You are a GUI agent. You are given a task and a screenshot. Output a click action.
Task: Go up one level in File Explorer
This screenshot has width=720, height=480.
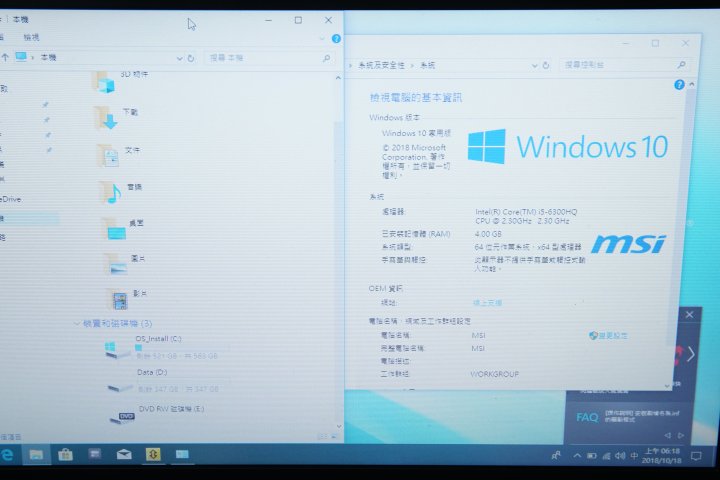point(5,57)
